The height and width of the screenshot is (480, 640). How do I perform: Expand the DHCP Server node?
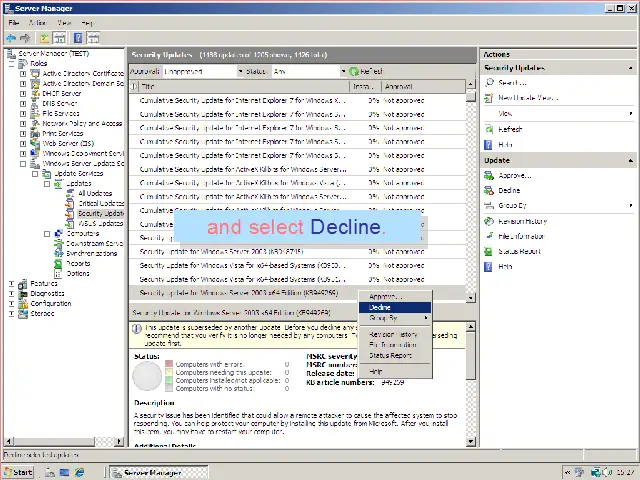[23, 93]
